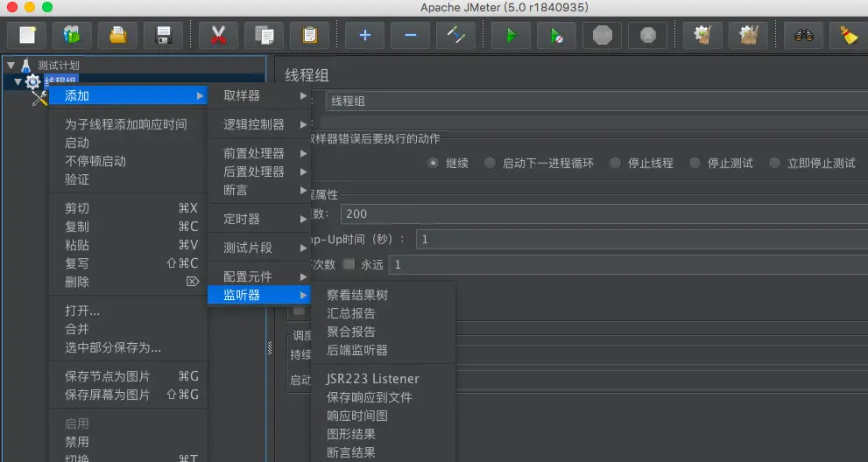The image size is (868, 462).
Task: Click 复制 in context menu
Action: 129,227
